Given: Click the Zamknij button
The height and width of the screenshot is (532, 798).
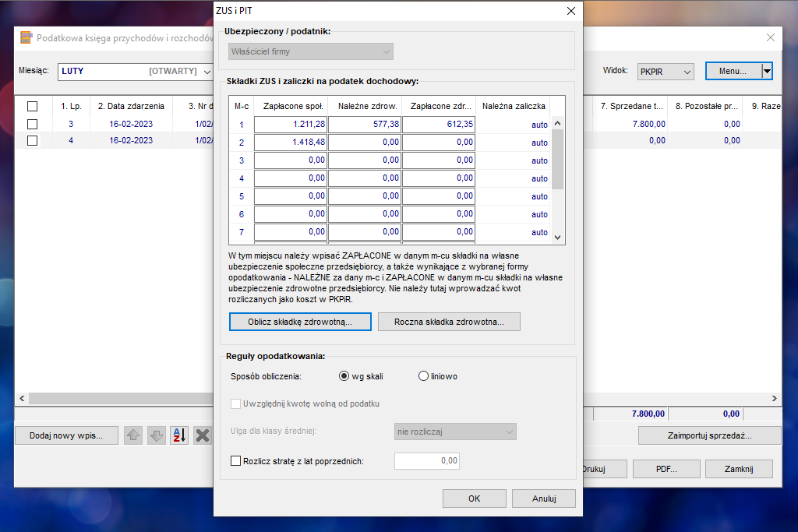Looking at the screenshot, I should [x=739, y=469].
